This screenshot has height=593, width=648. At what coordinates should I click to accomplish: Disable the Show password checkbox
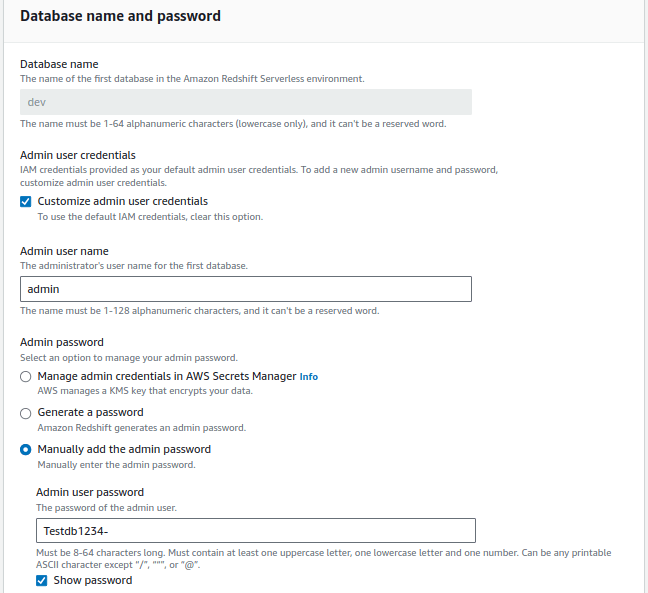point(42,580)
